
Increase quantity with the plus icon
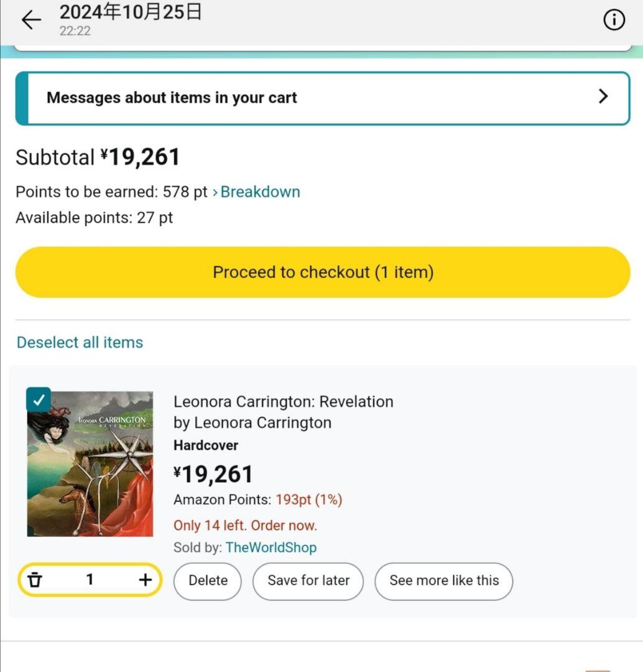click(x=145, y=580)
